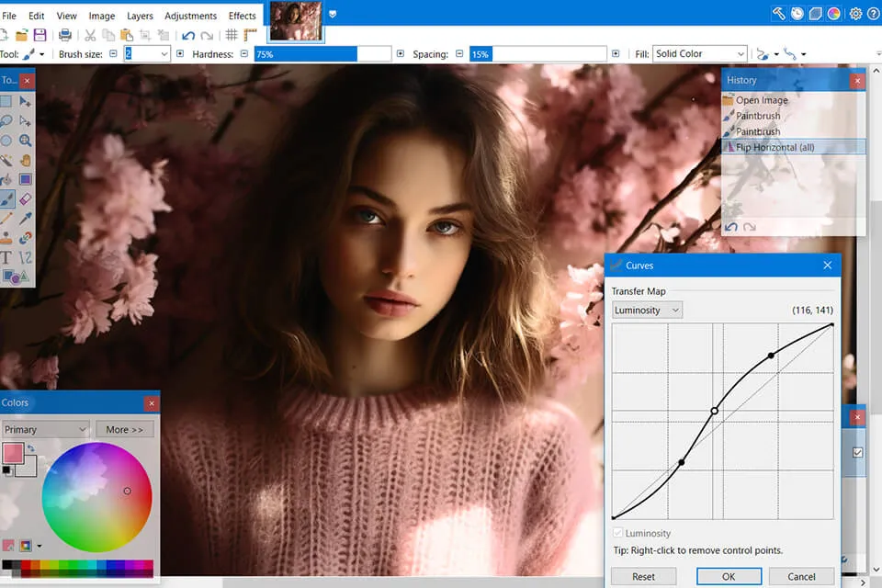
Task: Select the Recolor tool
Action: (25, 238)
